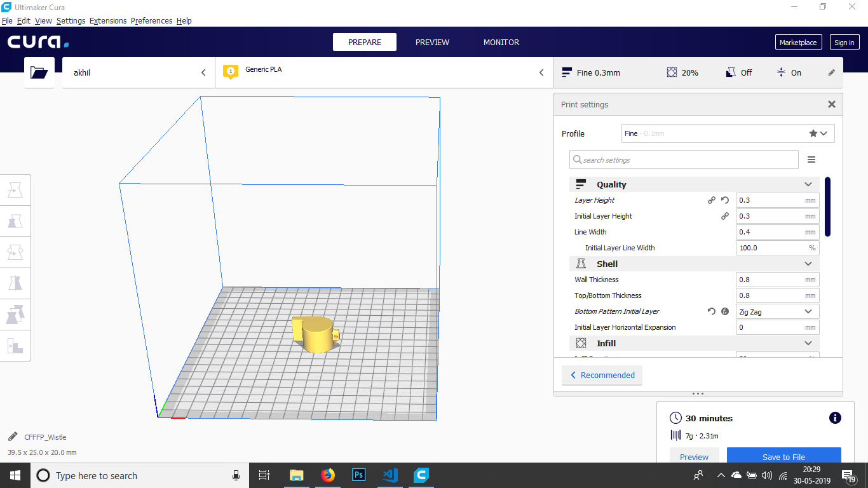
Task: Click the pencil icon in print settings summary
Action: tap(832, 73)
